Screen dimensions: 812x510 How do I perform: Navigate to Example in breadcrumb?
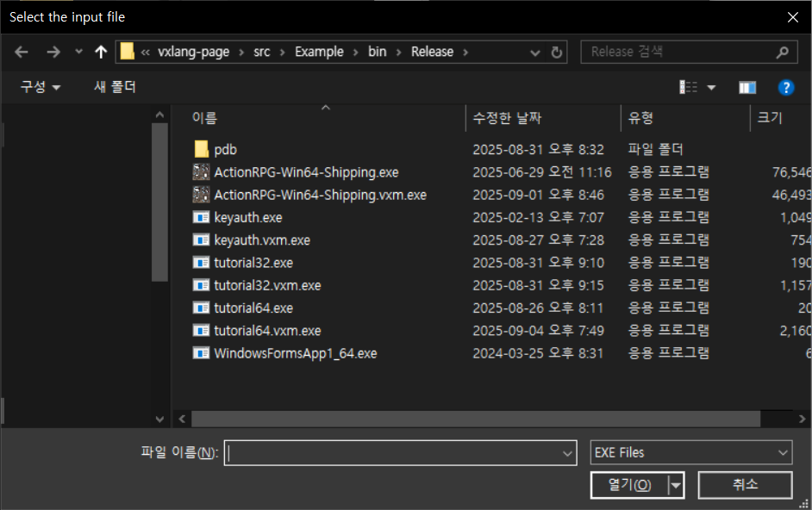[319, 52]
